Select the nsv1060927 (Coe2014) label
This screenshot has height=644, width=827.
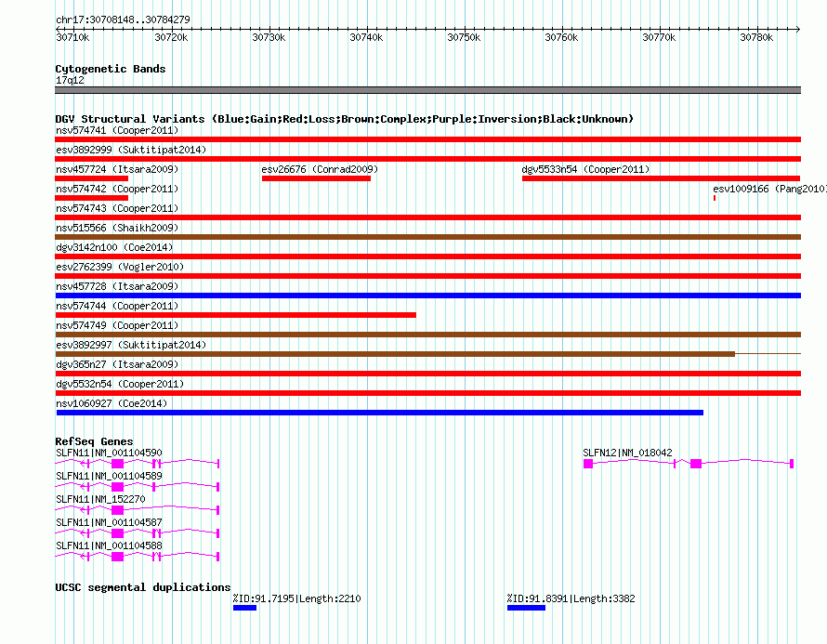point(112,403)
